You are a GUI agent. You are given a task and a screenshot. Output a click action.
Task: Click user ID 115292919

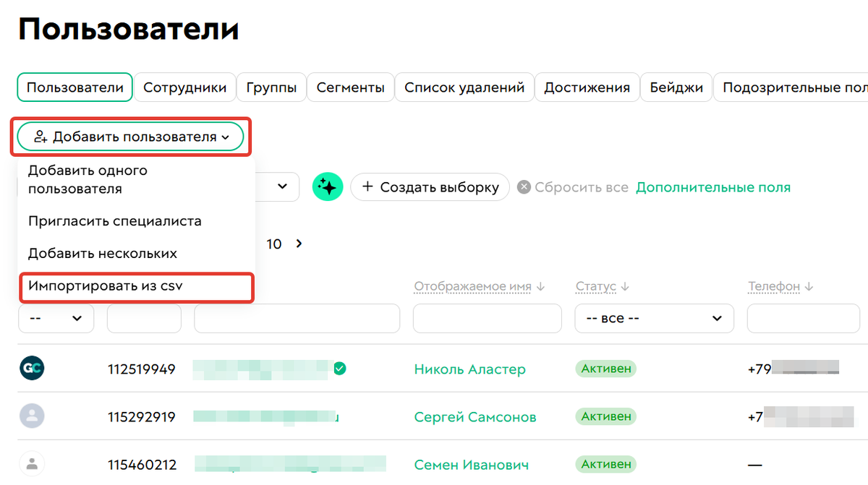coord(142,417)
